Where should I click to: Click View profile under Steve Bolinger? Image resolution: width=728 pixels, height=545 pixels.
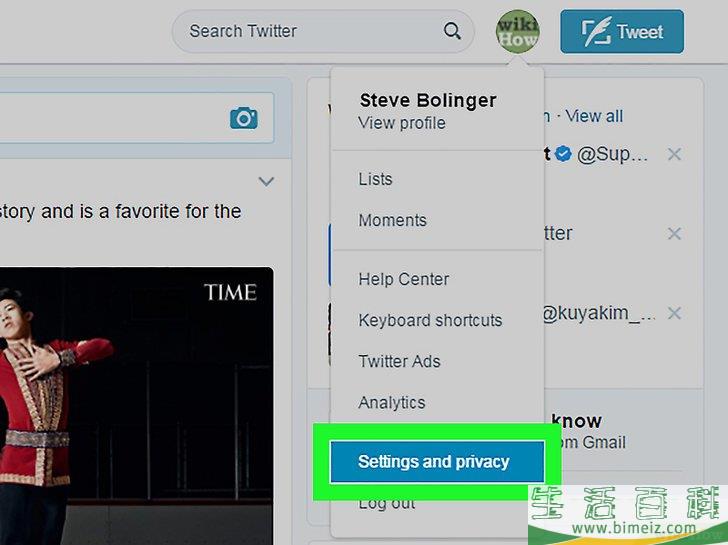point(402,123)
